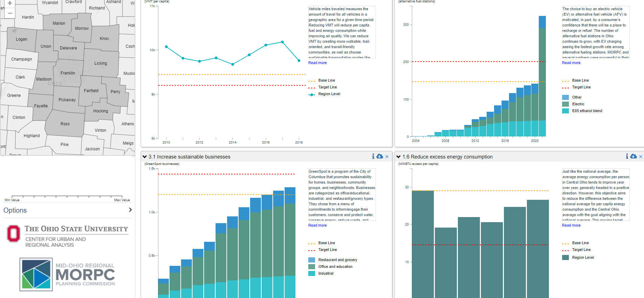The width and height of the screenshot is (644, 298).
Task: Zoom out on the Ohio county map
Action: pos(10,14)
